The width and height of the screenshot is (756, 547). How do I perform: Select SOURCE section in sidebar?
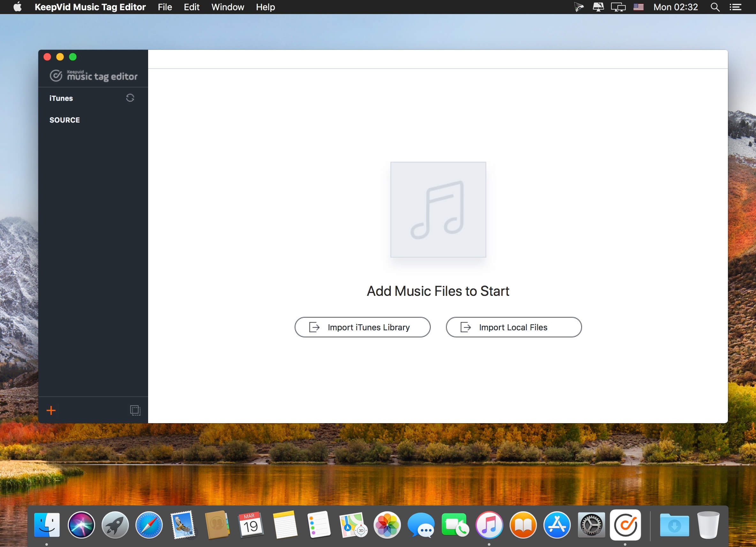(x=65, y=120)
